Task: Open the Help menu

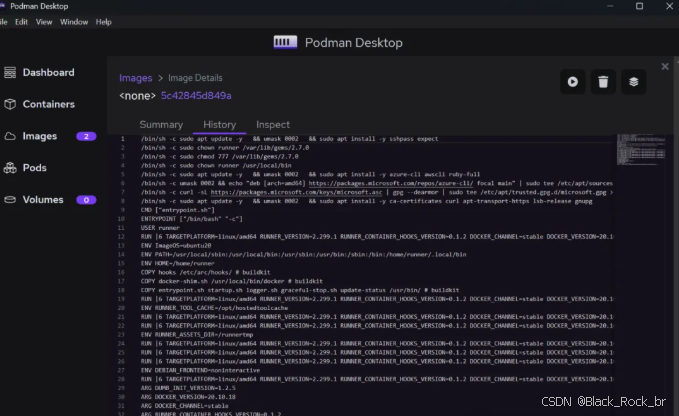Action: click(x=103, y=22)
